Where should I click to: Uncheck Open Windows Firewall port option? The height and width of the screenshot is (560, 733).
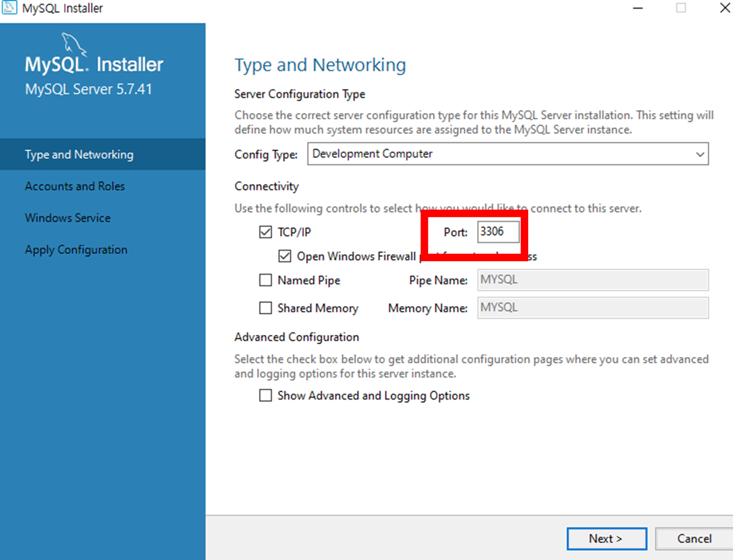pos(285,256)
